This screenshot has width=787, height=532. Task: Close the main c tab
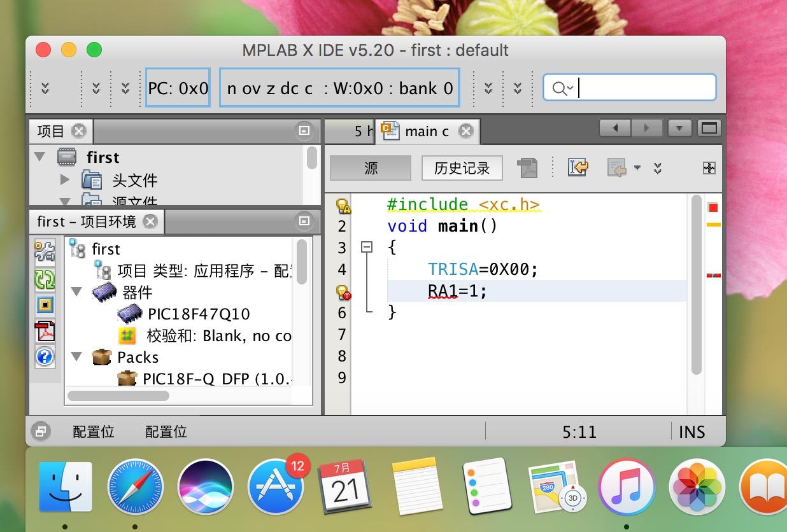point(466,131)
